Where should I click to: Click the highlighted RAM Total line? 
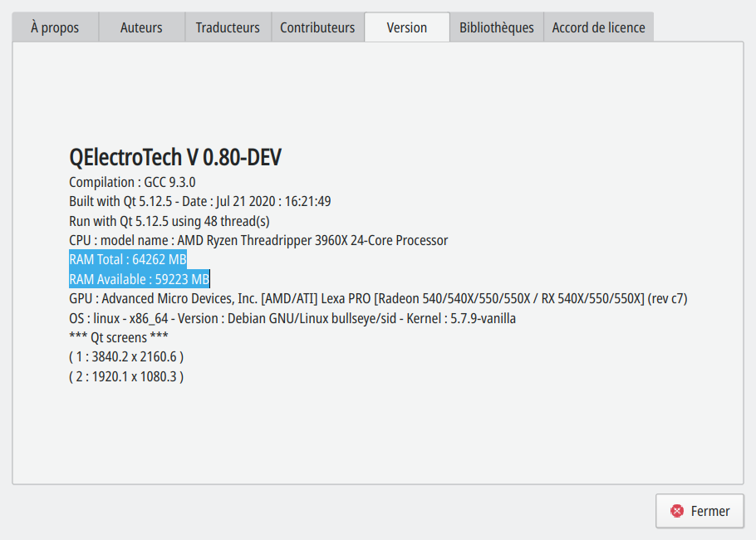(x=128, y=259)
